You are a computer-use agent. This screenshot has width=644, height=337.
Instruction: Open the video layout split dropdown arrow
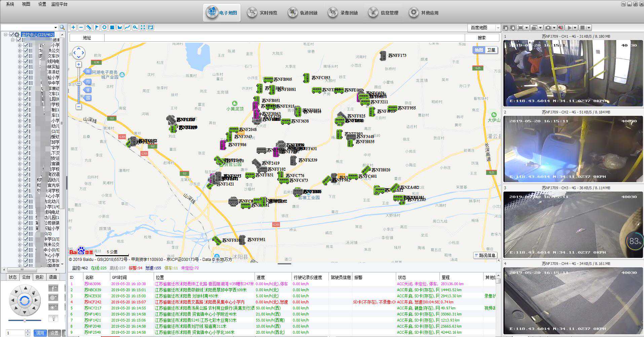[540, 28]
